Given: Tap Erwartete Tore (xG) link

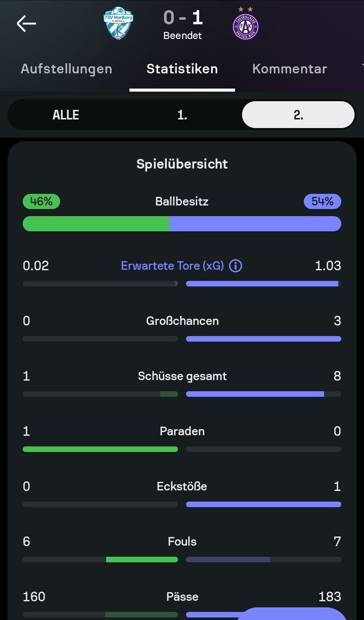Looking at the screenshot, I should (172, 266).
